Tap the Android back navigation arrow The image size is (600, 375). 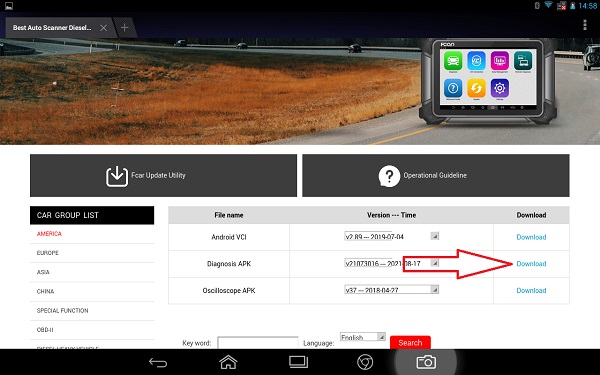[x=158, y=362]
